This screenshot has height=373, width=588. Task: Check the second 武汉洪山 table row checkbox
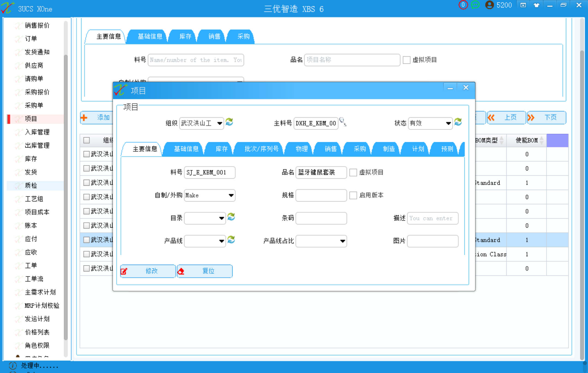[x=87, y=168]
